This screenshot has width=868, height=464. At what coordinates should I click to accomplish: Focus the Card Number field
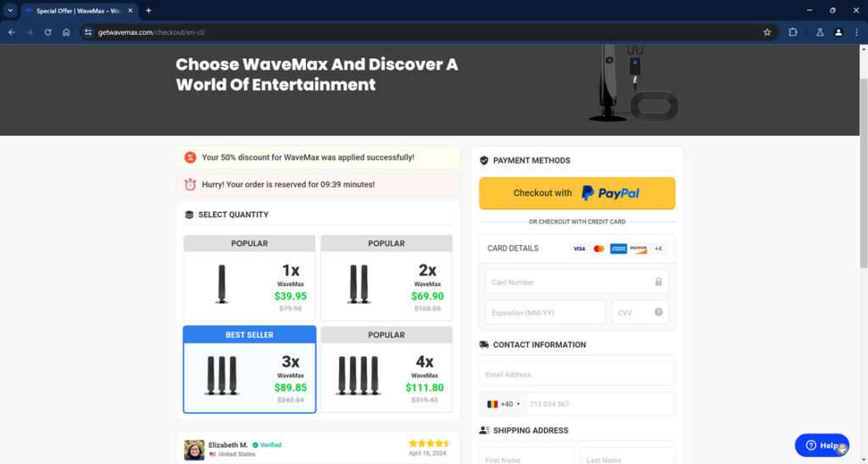point(576,282)
